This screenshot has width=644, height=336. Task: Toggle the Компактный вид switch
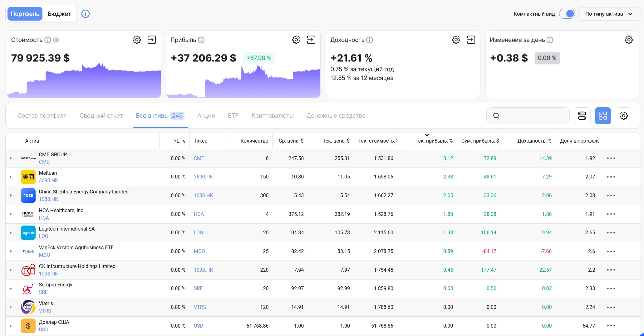567,14
